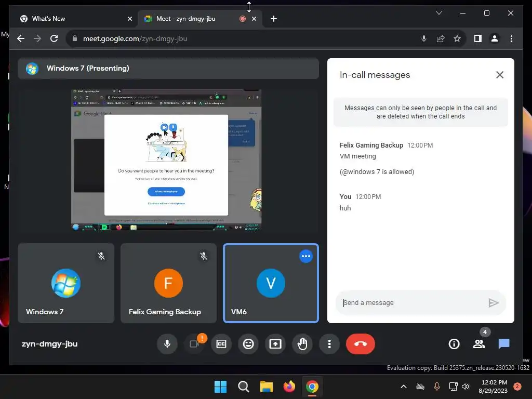This screenshot has height=399, width=532.
Task: Go forward in browser history
Action: pyautogui.click(x=37, y=38)
